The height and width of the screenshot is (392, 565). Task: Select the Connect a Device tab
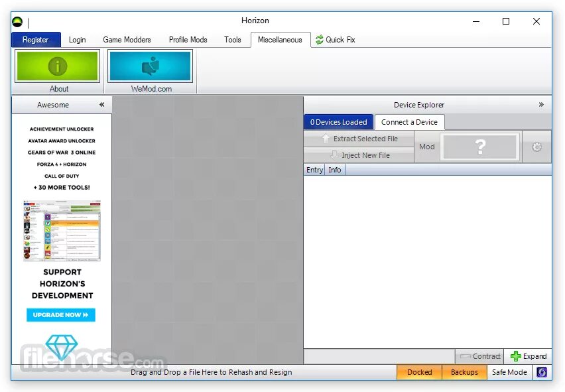(410, 122)
